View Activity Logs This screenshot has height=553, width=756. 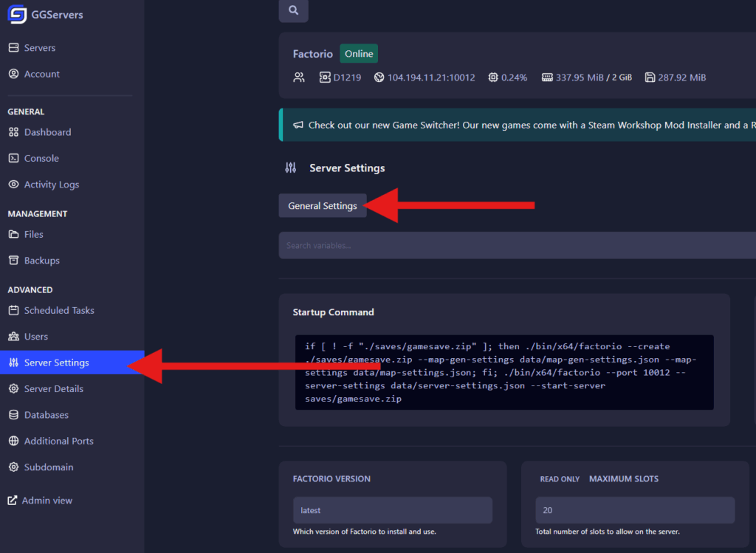pyautogui.click(x=51, y=185)
